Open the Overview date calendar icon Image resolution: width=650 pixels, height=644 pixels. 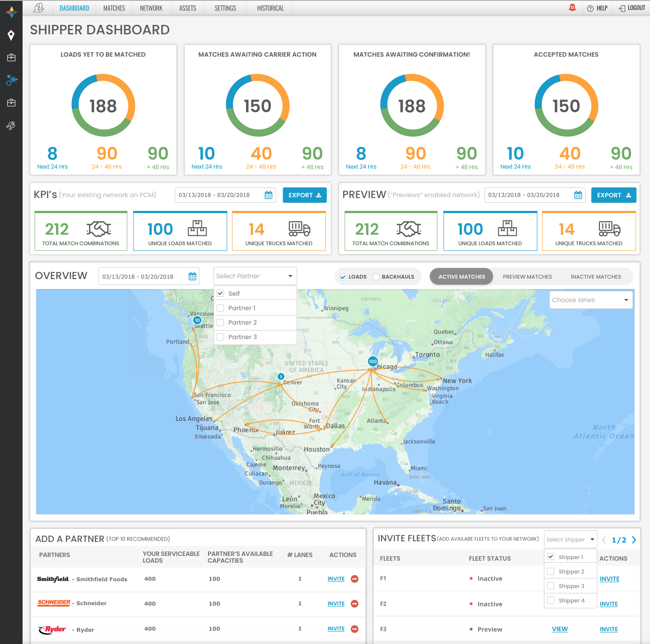pos(192,276)
